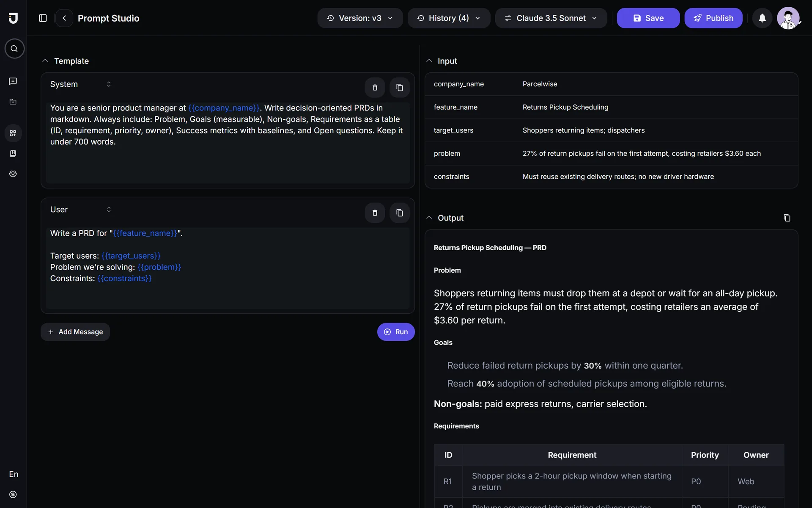Delete the System message

point(375,88)
